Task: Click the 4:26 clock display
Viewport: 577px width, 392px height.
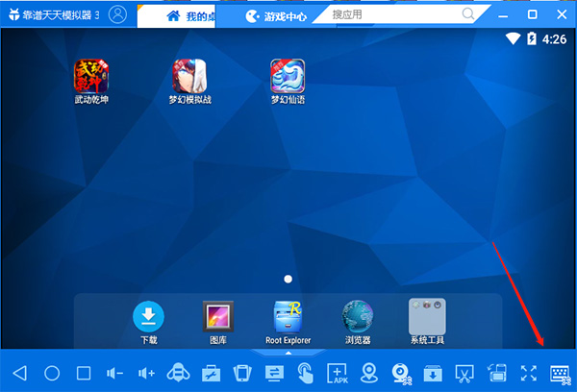Action: (x=554, y=39)
